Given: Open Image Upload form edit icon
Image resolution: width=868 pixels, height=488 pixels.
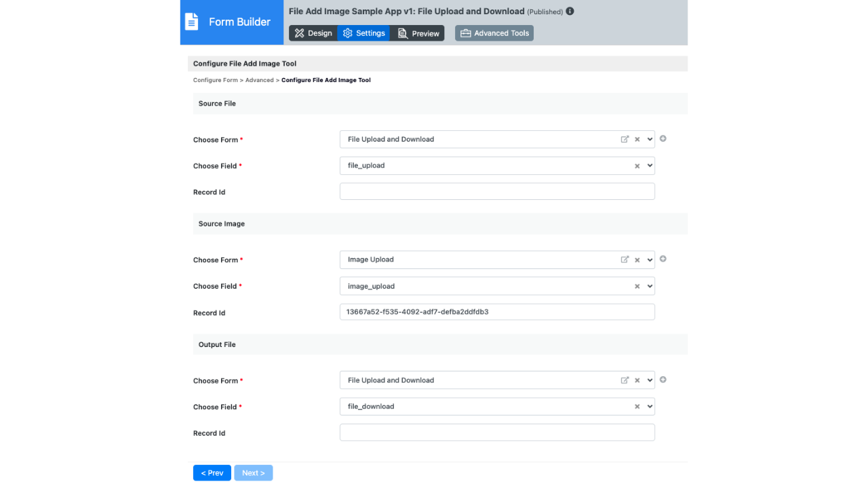Looking at the screenshot, I should (625, 260).
